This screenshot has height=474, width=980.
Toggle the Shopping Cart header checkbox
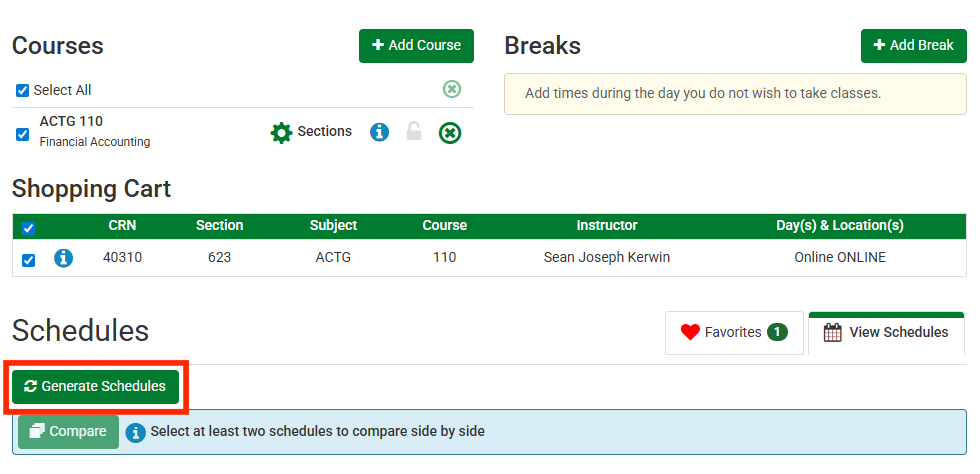[x=29, y=228]
